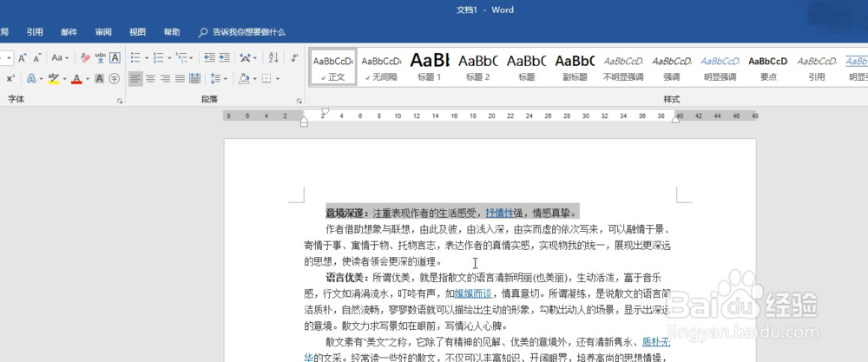Click the first-line indent ruler marker
The height and width of the screenshot is (362, 868).
pyautogui.click(x=325, y=112)
